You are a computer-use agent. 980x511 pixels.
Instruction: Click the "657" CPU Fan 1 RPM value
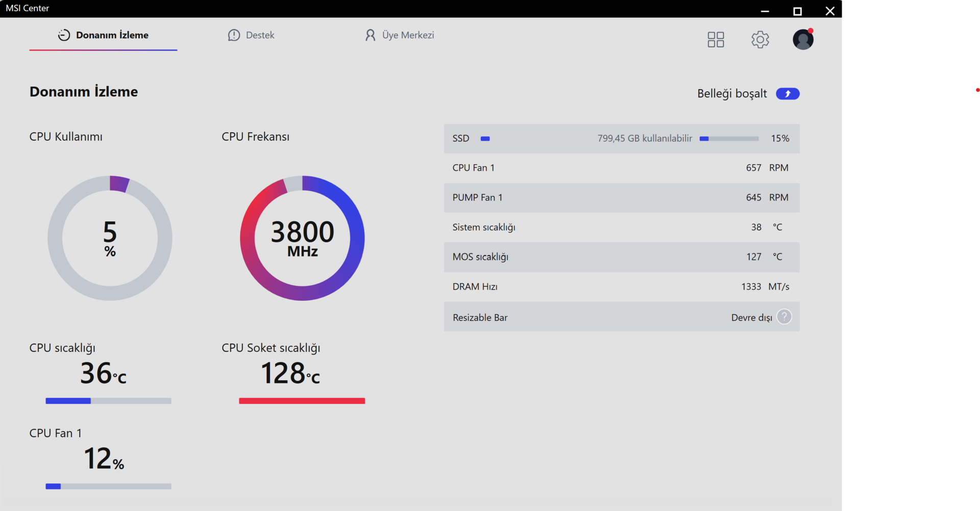[x=753, y=168]
